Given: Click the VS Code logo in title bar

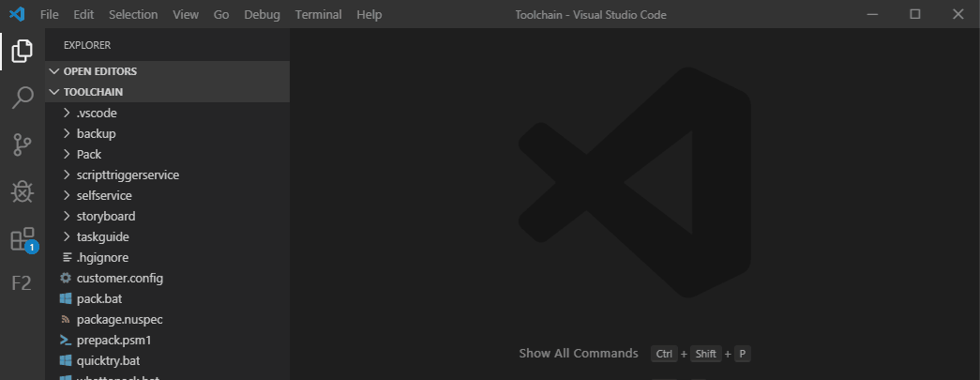Looking at the screenshot, I should point(17,14).
